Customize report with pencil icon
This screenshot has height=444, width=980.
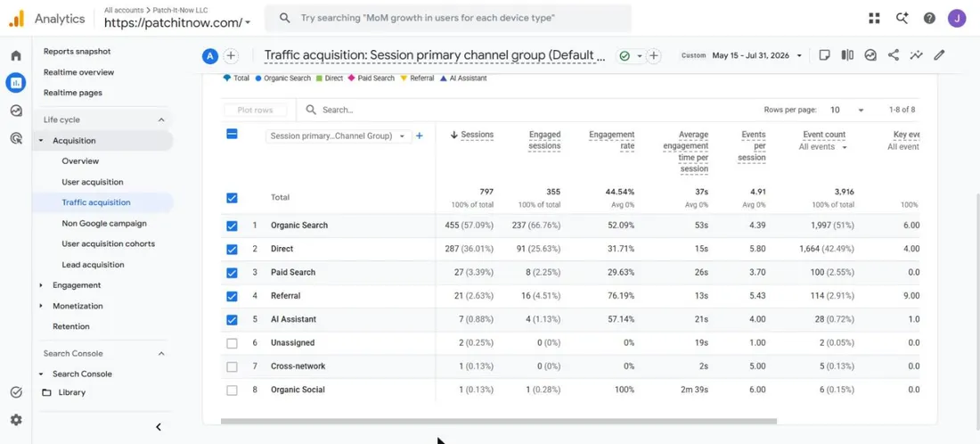point(939,55)
